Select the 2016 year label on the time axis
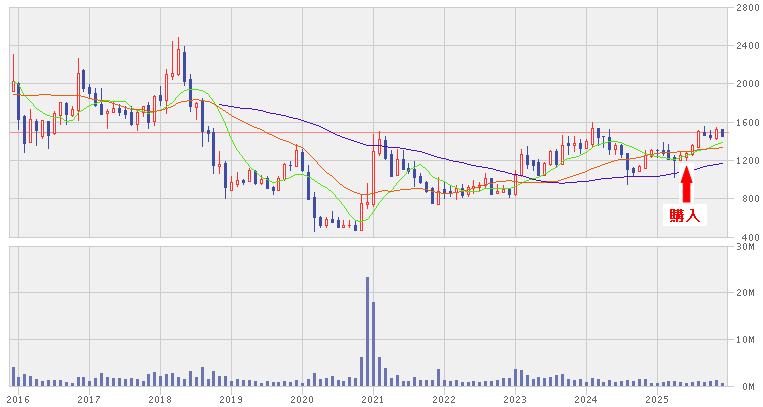 click(18, 399)
